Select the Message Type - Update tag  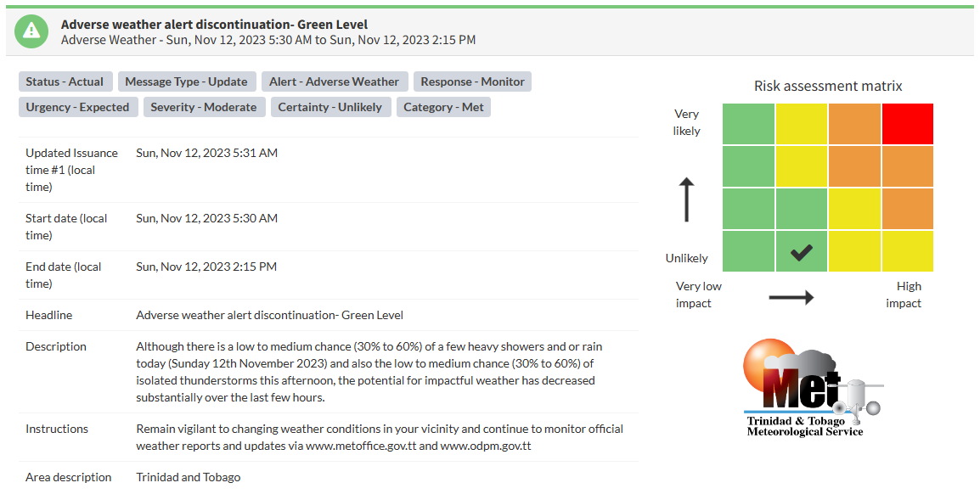click(186, 81)
